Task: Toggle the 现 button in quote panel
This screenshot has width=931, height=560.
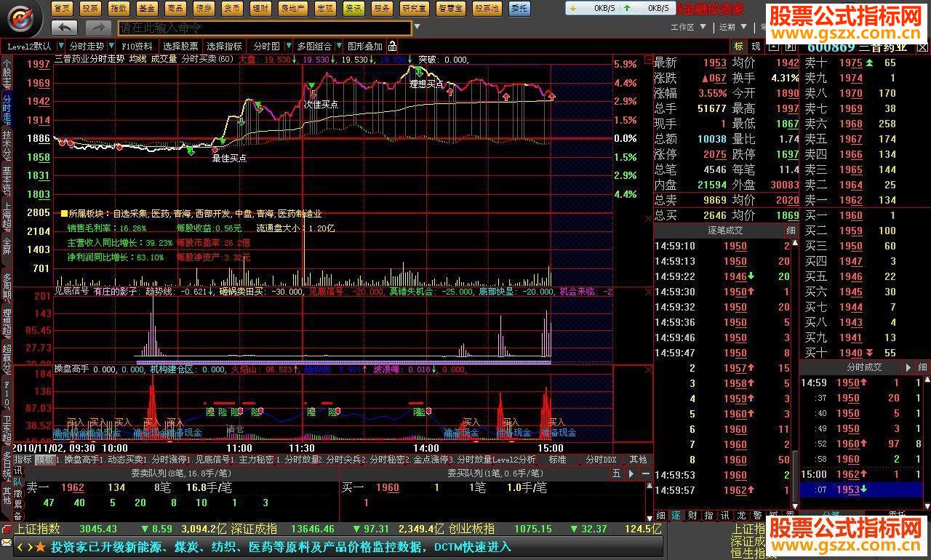Action: coord(756,47)
